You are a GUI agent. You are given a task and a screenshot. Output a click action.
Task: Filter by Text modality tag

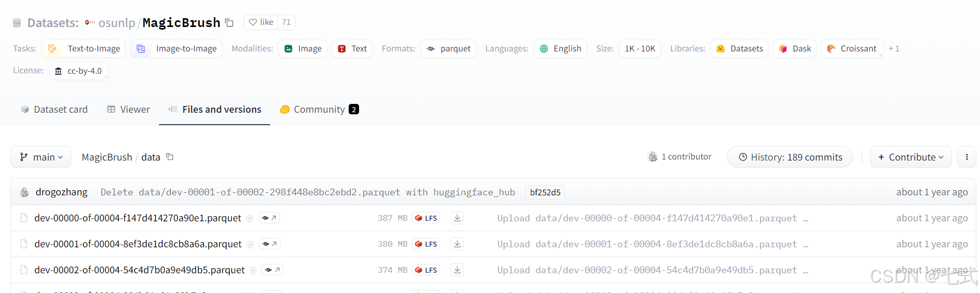pyautogui.click(x=352, y=49)
